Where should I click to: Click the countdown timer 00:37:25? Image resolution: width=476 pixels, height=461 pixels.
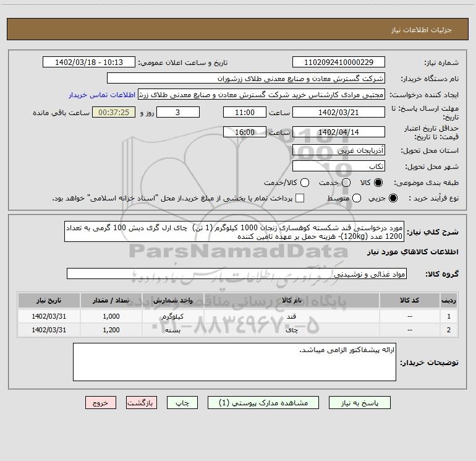click(114, 112)
